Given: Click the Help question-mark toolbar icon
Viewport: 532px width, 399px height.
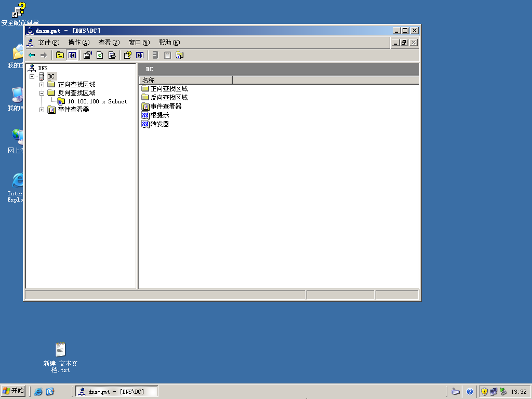Looking at the screenshot, I should [x=128, y=55].
